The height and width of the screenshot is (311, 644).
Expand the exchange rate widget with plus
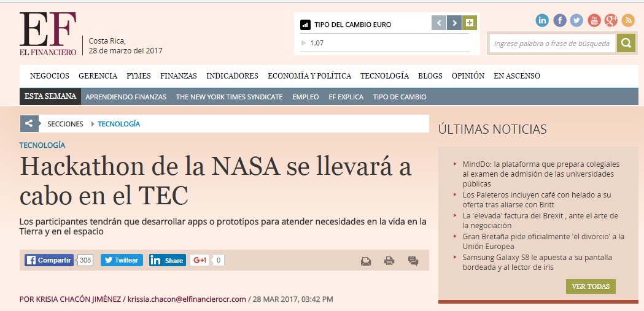pyautogui.click(x=470, y=23)
